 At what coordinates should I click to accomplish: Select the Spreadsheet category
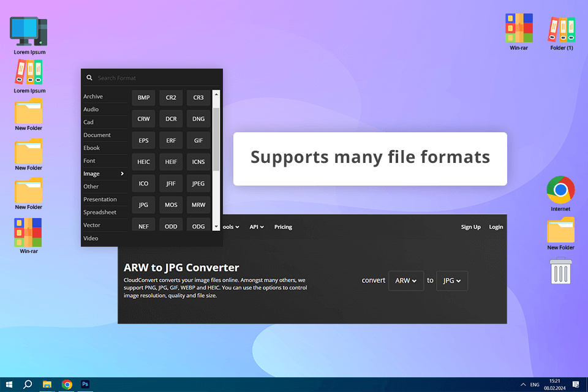(105, 213)
